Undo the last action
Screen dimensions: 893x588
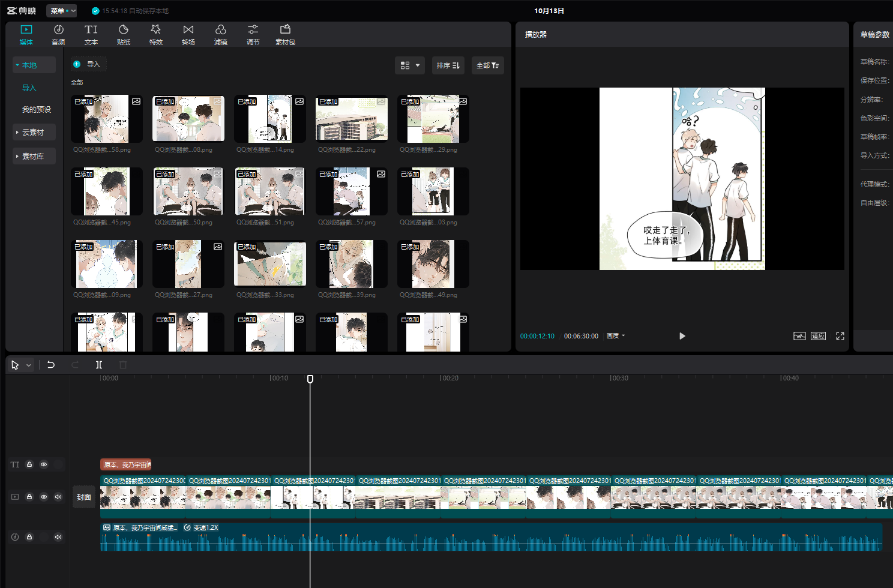pos(51,365)
